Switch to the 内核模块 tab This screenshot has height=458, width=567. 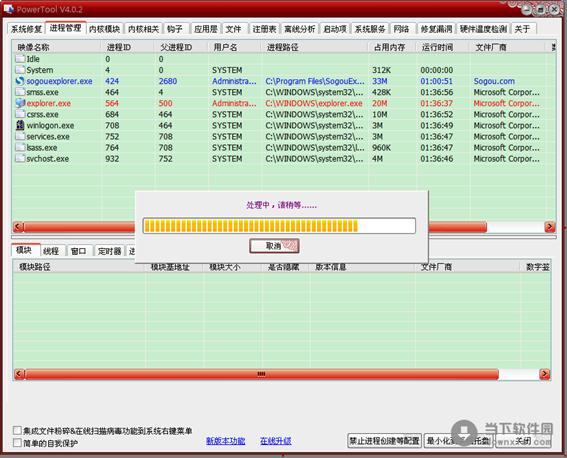104,29
